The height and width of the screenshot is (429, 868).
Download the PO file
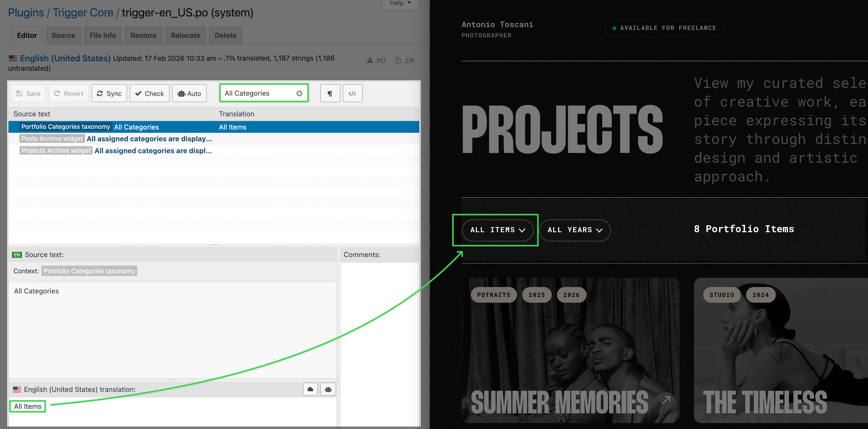click(x=376, y=61)
